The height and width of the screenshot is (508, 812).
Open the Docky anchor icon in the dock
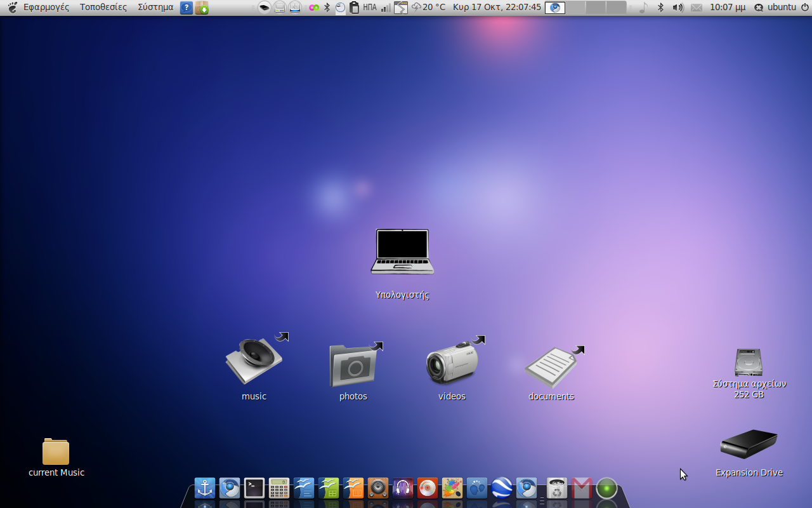pyautogui.click(x=205, y=488)
